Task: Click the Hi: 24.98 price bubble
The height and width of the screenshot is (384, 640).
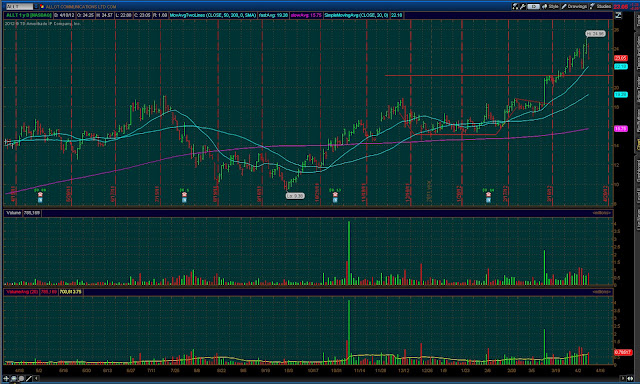Action: point(595,33)
